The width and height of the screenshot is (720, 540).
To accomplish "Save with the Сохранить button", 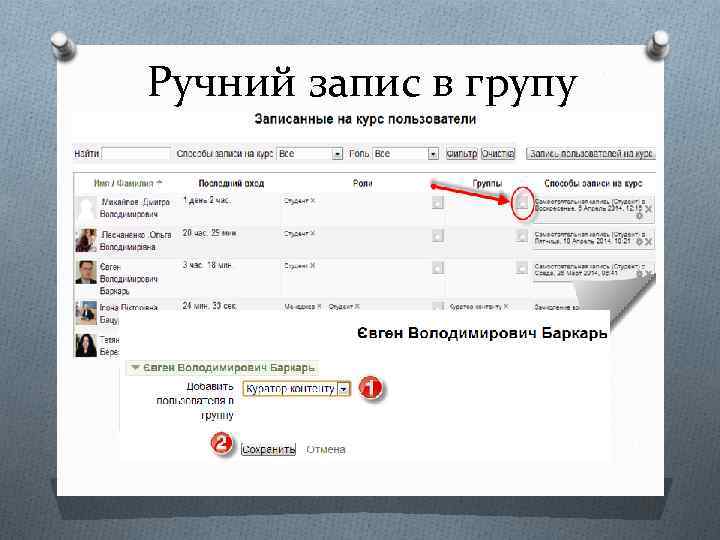I will click(269, 449).
